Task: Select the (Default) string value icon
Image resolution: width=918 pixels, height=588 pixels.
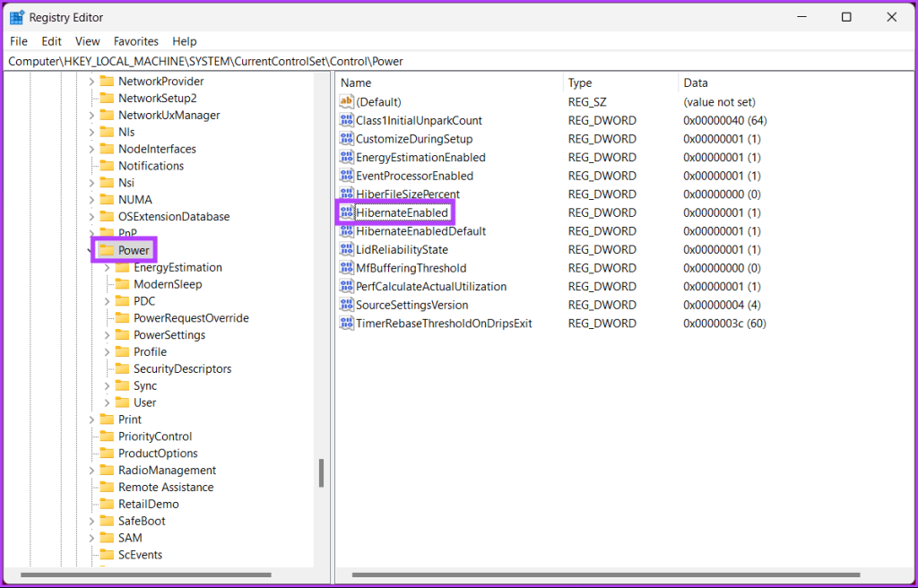Action: coord(347,102)
